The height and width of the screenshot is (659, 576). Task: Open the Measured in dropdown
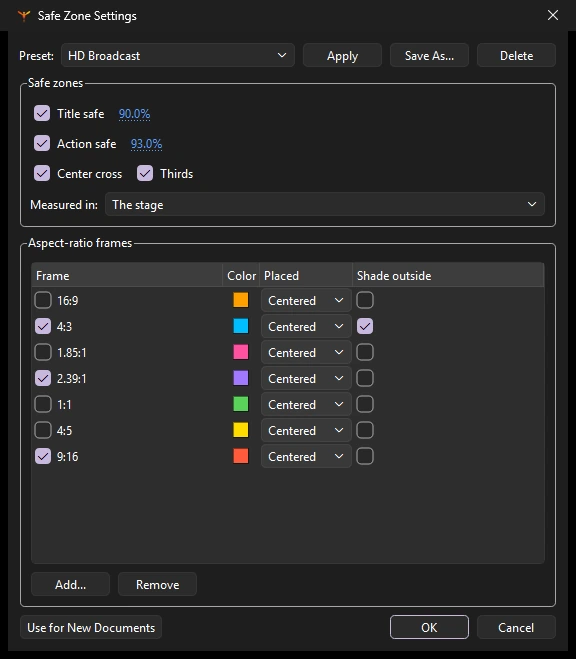click(325, 205)
